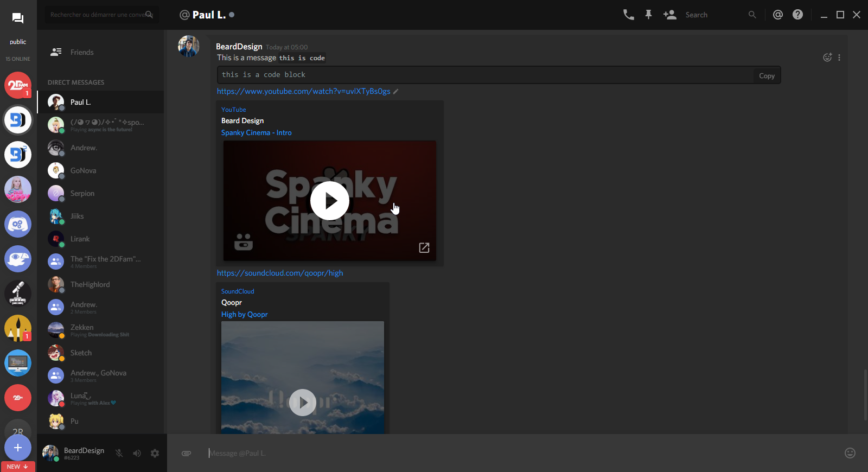Click the Message @Paul L. input box
The width and height of the screenshot is (868, 472).
click(521, 453)
